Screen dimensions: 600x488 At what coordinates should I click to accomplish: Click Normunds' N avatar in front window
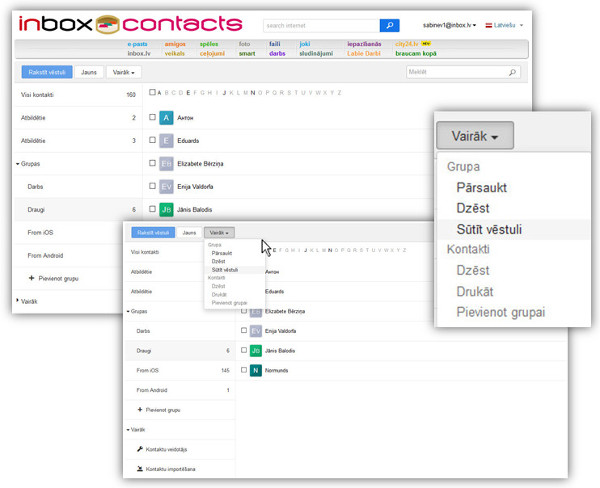coord(256,370)
